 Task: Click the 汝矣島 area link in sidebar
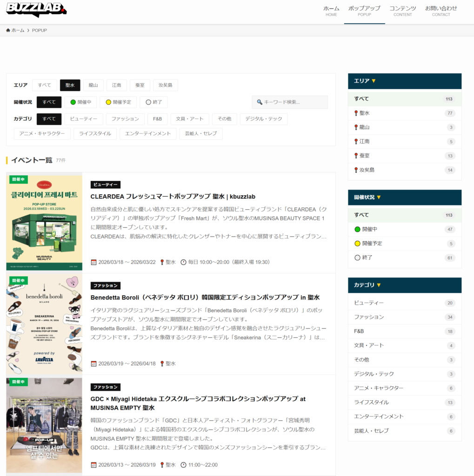(367, 170)
